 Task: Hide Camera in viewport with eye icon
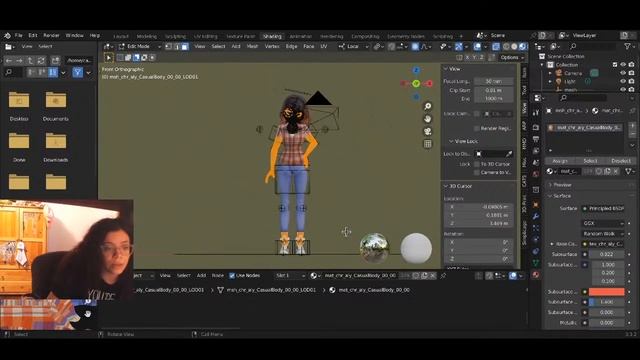coord(623,73)
